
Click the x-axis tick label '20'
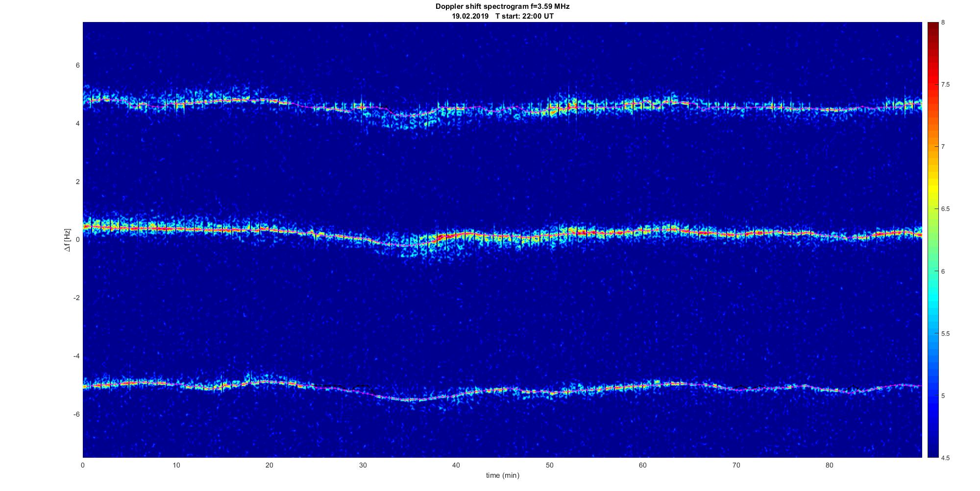tap(269, 465)
